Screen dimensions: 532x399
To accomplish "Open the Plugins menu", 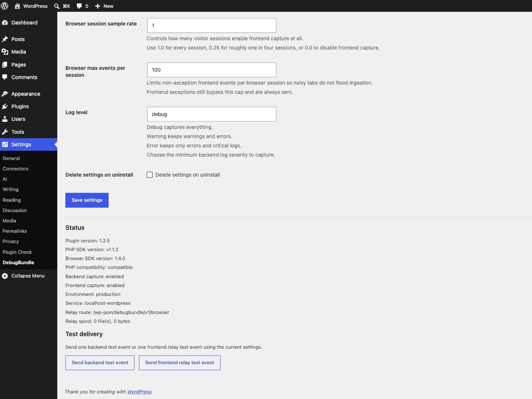I will (x=29, y=106).
